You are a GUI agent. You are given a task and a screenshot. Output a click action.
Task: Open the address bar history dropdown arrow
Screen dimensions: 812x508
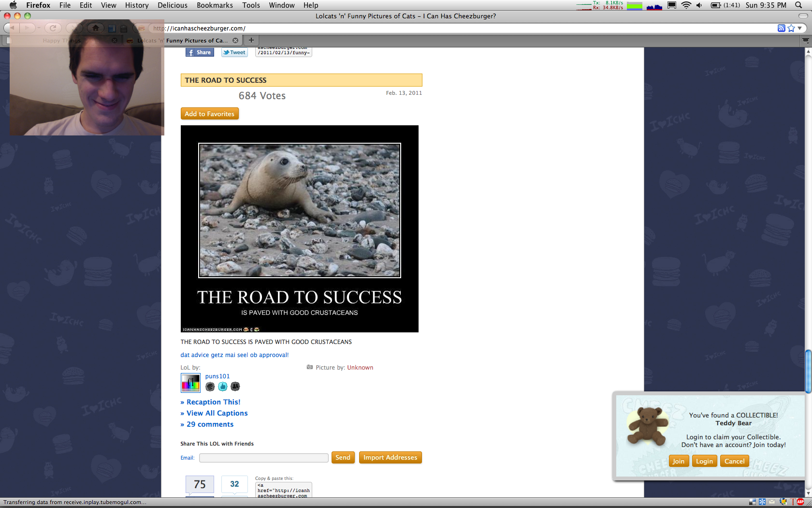(800, 28)
